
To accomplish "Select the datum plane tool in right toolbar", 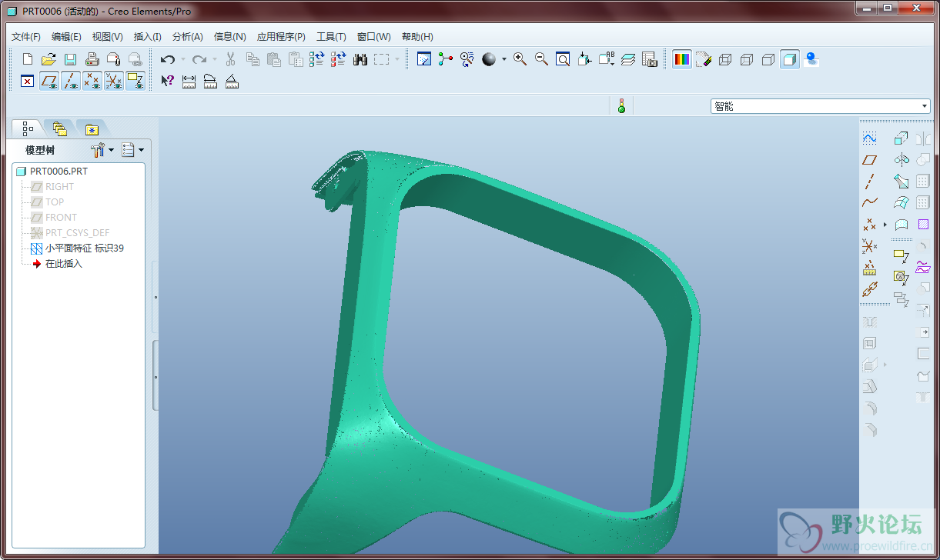I will point(869,160).
